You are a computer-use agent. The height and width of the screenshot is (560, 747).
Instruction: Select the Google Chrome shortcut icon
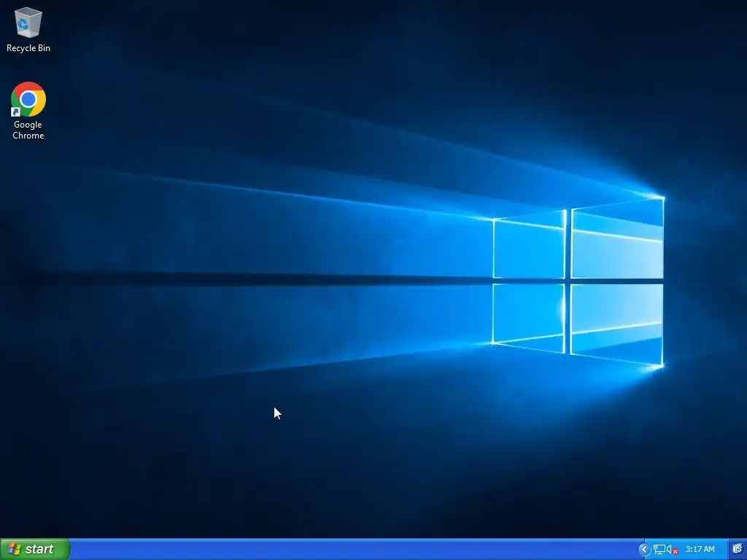coord(28,111)
